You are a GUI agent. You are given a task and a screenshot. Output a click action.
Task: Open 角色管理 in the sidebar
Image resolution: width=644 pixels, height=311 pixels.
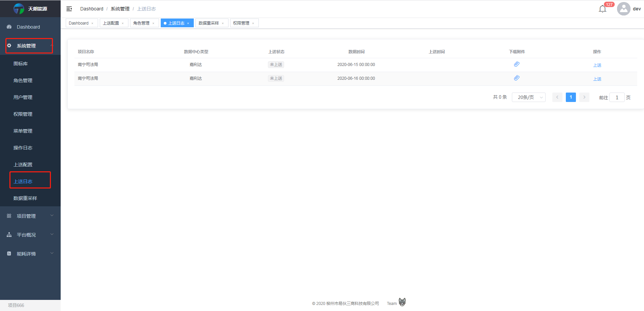[30, 80]
